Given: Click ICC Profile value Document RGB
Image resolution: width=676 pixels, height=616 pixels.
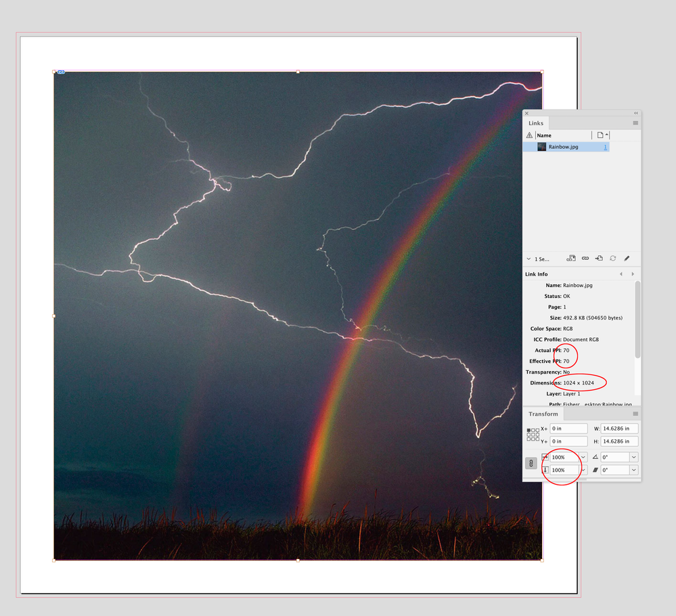Looking at the screenshot, I should coord(581,339).
